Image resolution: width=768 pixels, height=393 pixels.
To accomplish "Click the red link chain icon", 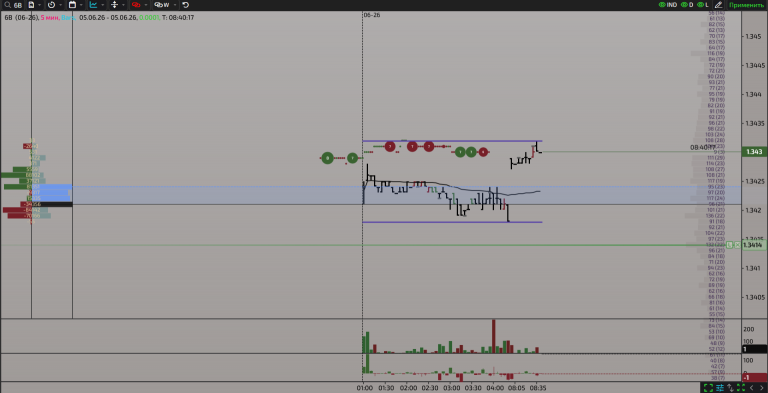I will click(136, 5).
